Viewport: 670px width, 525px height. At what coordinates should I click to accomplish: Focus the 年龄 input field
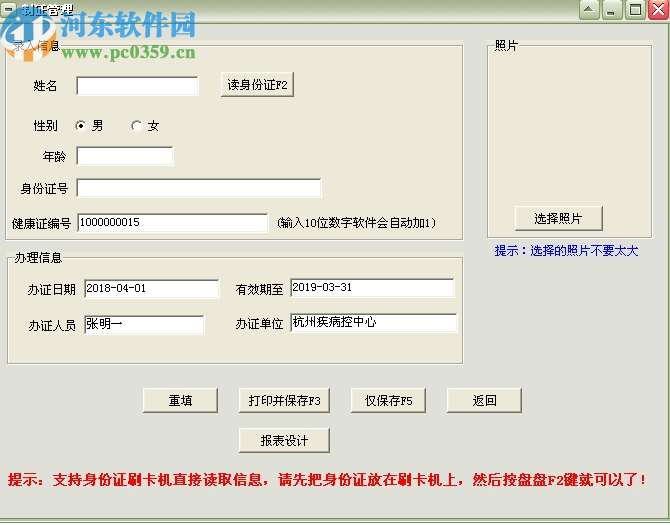(x=125, y=156)
